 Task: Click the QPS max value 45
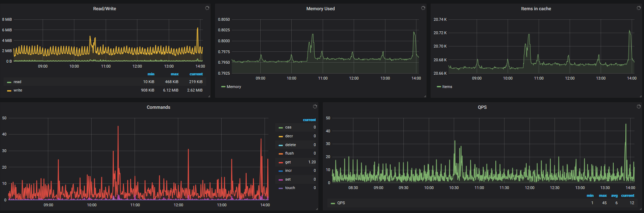click(x=604, y=203)
